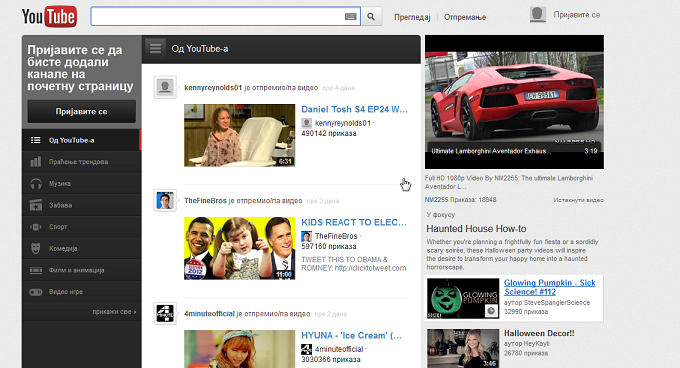Viewport: 680px width, 368px height.
Task: Click the headphones icon for Музика
Action: [36, 183]
